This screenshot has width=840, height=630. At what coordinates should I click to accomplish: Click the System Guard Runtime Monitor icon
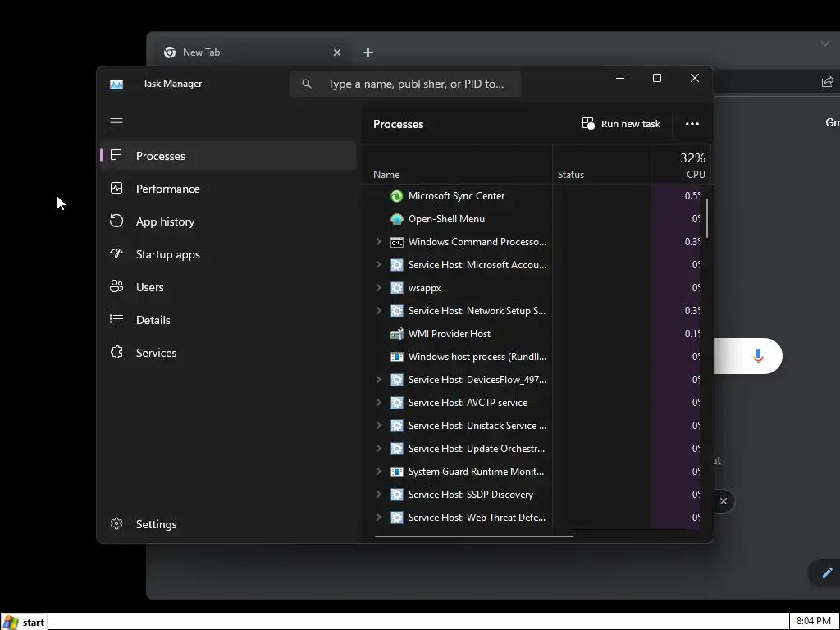coord(396,472)
